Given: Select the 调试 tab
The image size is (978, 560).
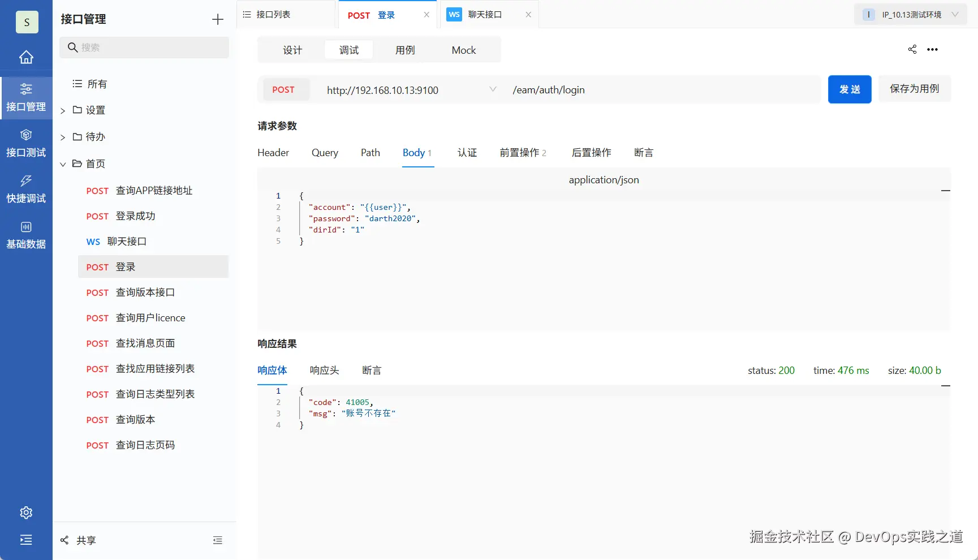Looking at the screenshot, I should (349, 50).
